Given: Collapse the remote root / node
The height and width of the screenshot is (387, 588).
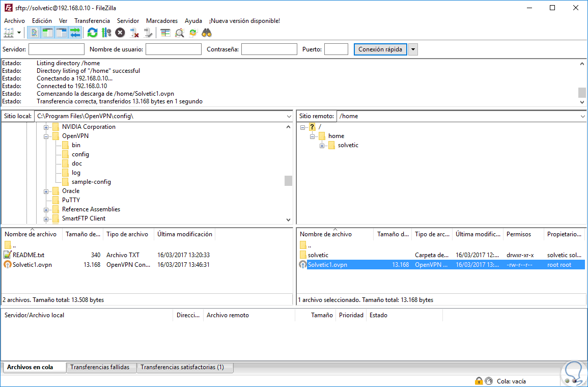Looking at the screenshot, I should (302, 127).
